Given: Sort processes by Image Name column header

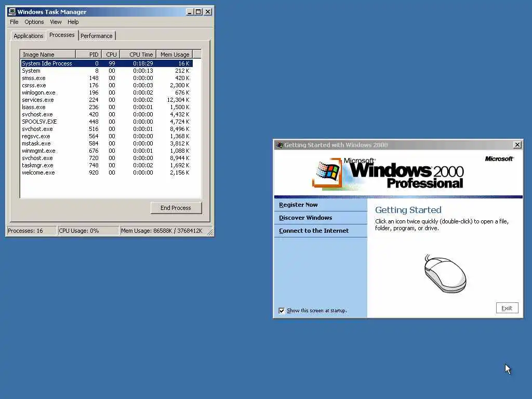Looking at the screenshot, I should click(48, 54).
